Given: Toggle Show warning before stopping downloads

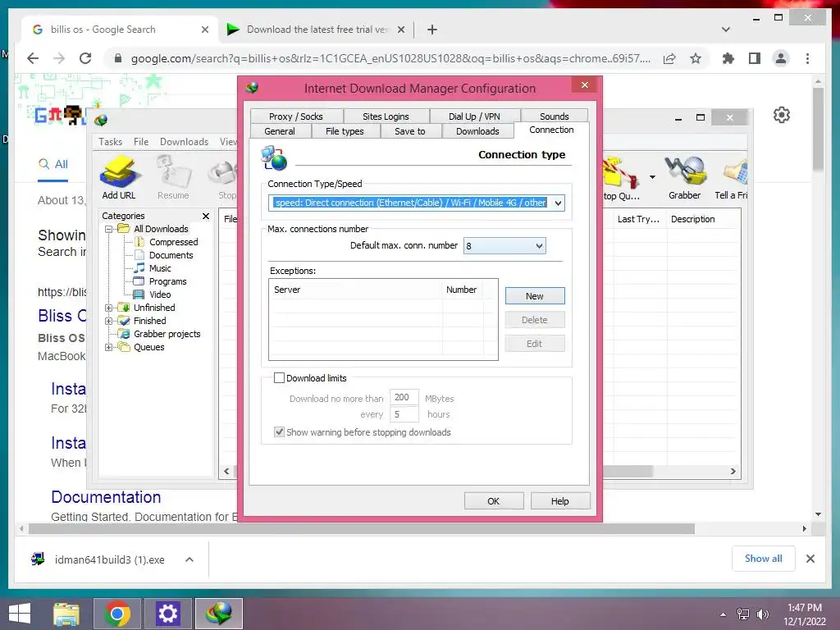Looking at the screenshot, I should click(x=279, y=431).
